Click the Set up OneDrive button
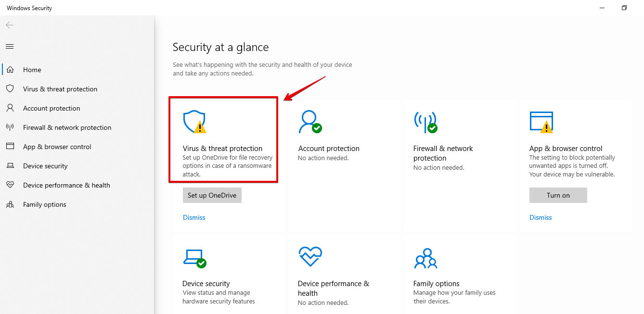Viewport: 644px width, 314px height. click(212, 195)
